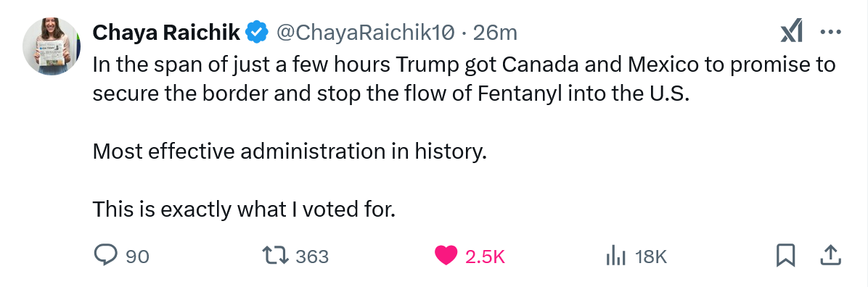Image resolution: width=868 pixels, height=287 pixels.
Task: Click the tweet's first paragraph about Canada and Mexico
Action: [x=464, y=79]
